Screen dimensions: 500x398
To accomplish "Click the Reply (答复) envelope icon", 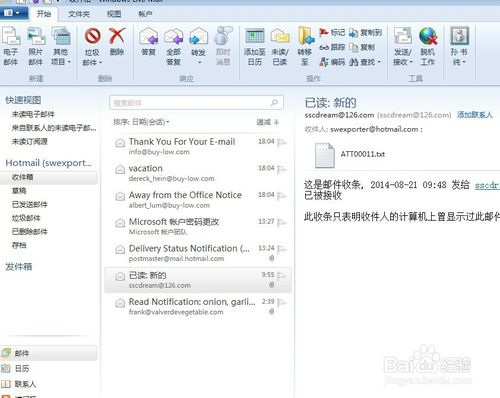I will point(148,36).
